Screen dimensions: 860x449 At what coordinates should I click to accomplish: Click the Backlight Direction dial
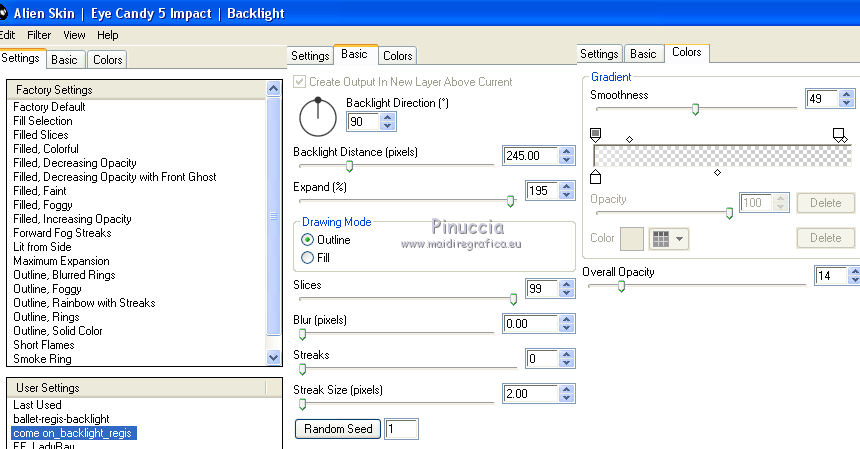point(318,117)
